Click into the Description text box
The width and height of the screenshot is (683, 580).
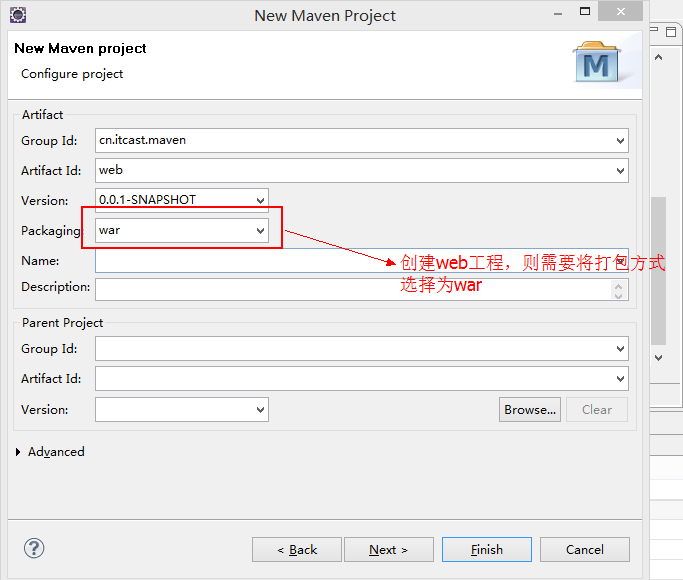350,289
